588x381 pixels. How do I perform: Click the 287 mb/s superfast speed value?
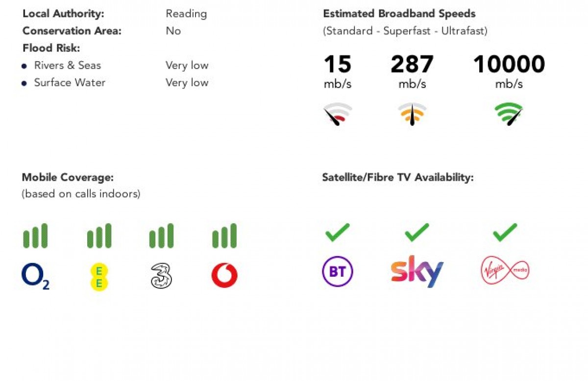(412, 65)
